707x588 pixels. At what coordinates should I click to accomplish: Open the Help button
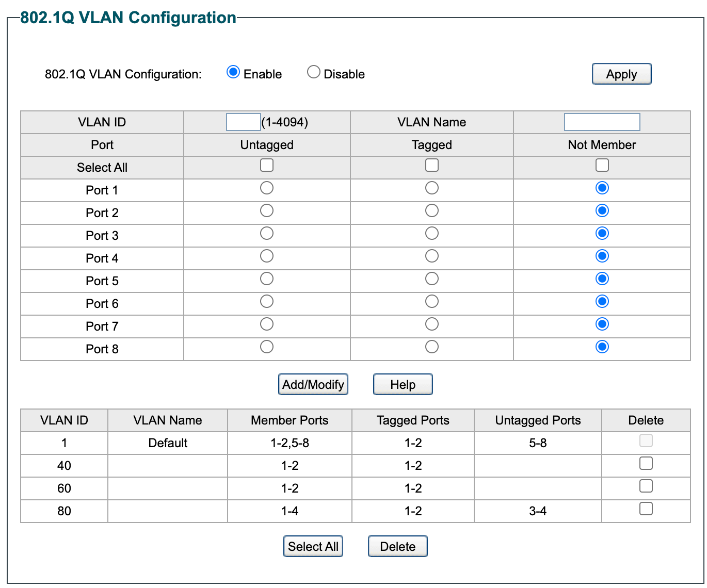click(x=403, y=385)
